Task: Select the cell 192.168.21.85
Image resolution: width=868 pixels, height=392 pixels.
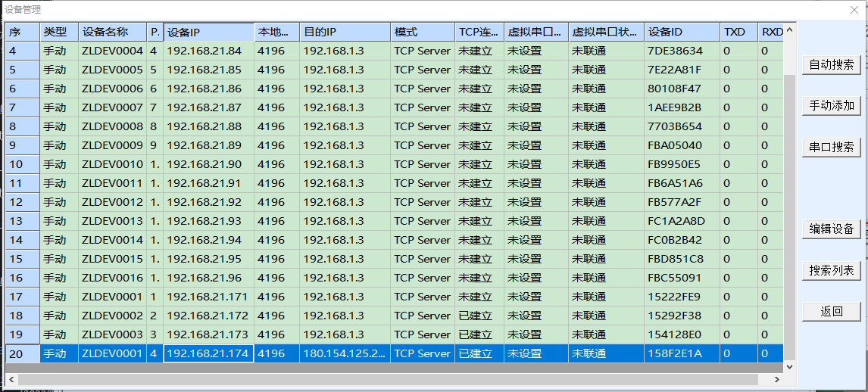Action: click(209, 70)
